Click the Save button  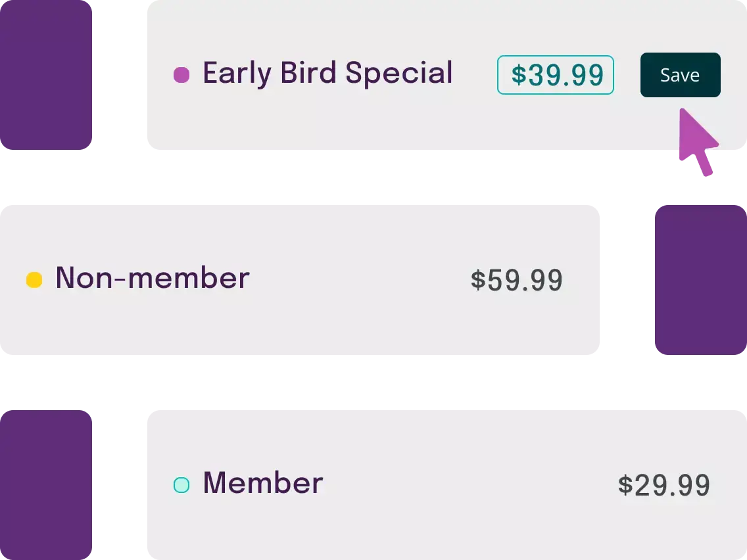[x=680, y=75]
